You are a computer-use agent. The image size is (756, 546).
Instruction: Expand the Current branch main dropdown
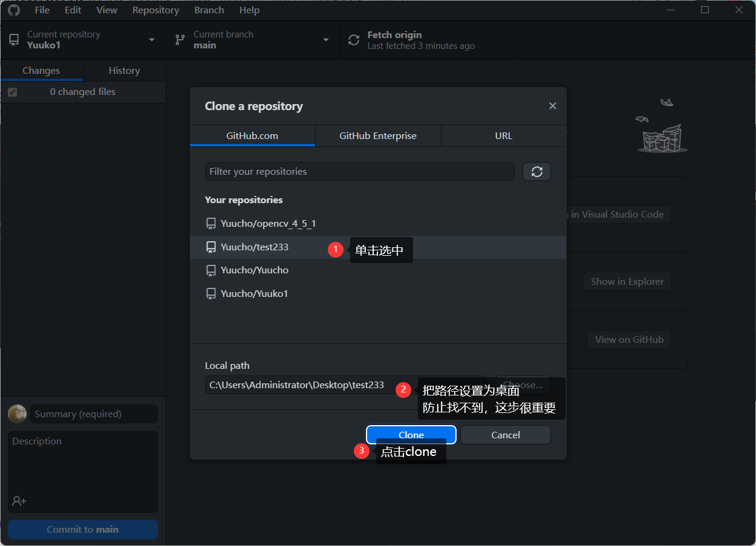pos(253,40)
